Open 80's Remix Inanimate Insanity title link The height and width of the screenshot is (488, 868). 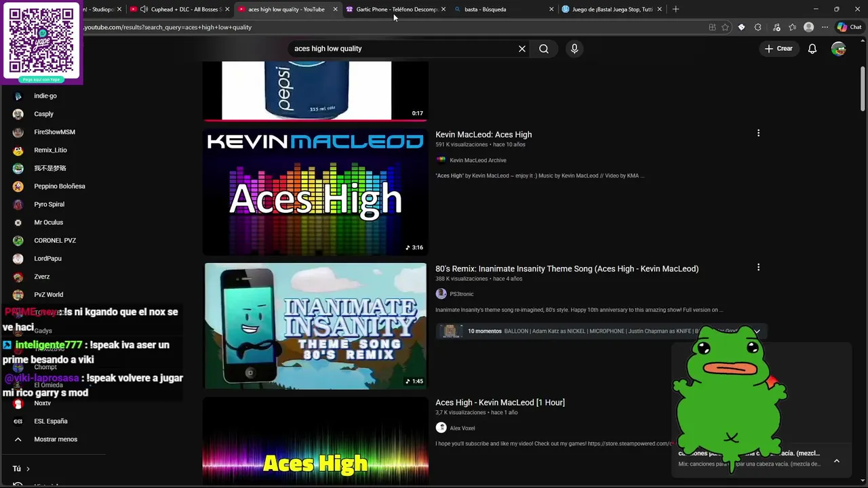pos(567,268)
